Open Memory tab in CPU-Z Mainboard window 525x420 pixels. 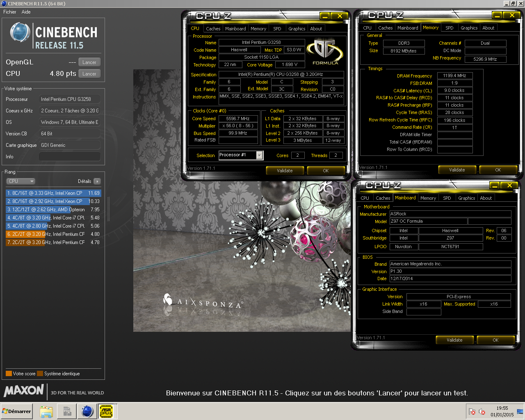click(428, 198)
